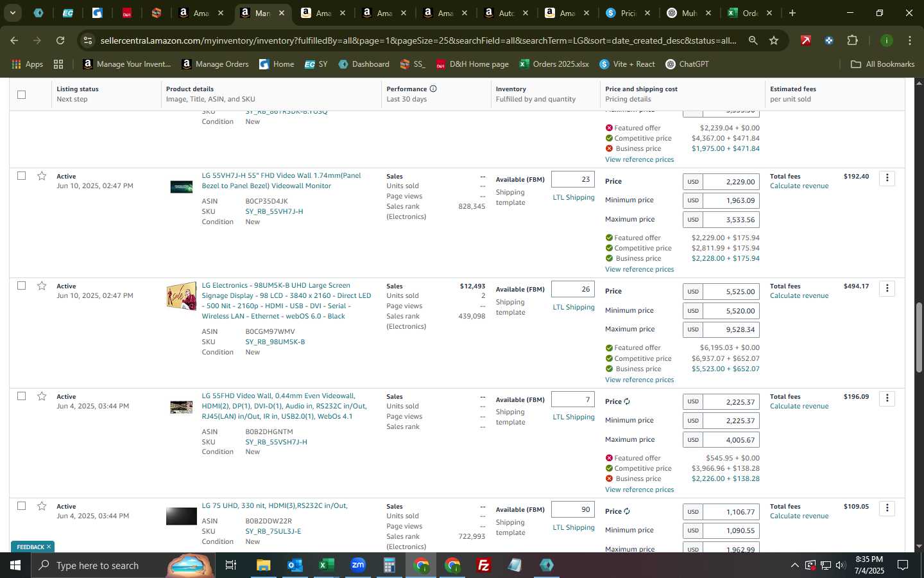Click Calculate revenue for 98UM5K-B row
The image size is (924, 578).
coord(799,296)
